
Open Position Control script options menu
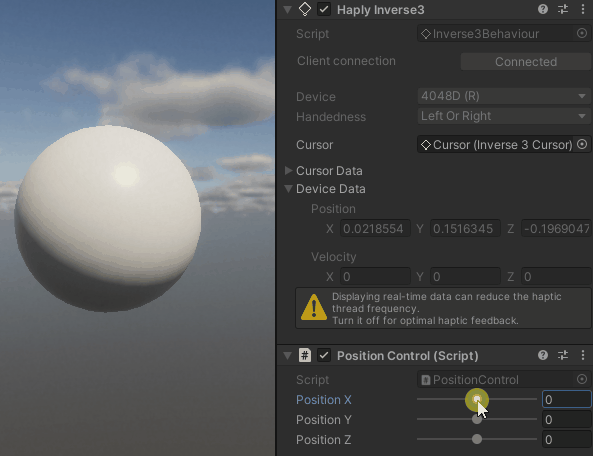583,355
